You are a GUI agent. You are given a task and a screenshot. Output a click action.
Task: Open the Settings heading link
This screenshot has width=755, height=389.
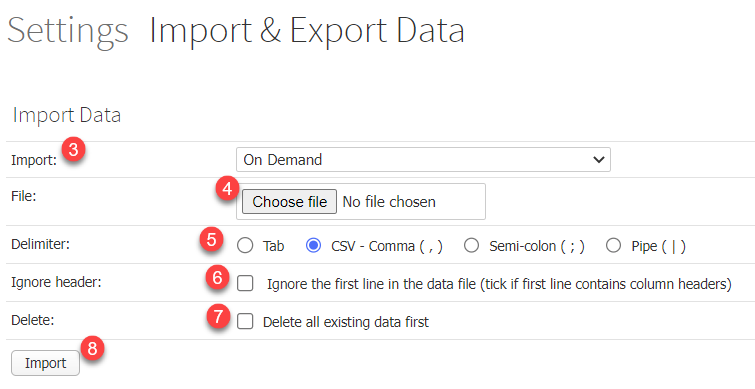click(68, 30)
